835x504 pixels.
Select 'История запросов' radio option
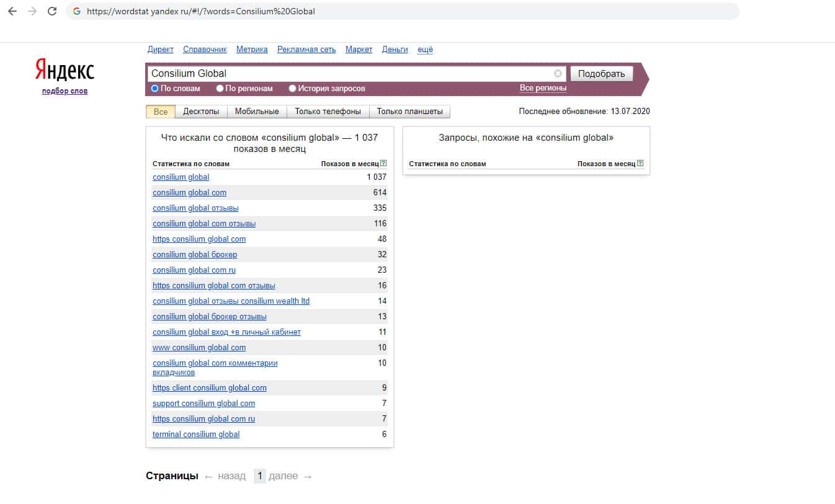(293, 89)
